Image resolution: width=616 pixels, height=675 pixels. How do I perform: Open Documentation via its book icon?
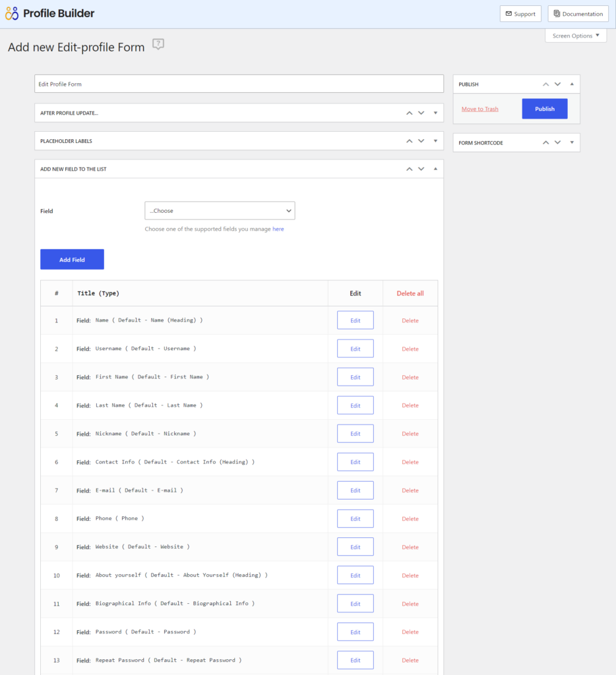coord(556,13)
